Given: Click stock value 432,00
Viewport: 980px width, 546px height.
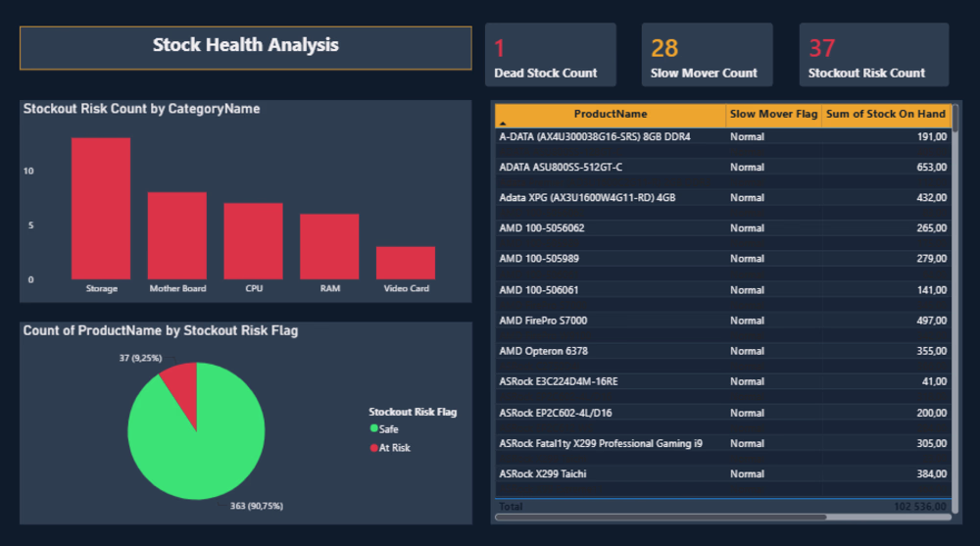Looking at the screenshot, I should point(931,198).
